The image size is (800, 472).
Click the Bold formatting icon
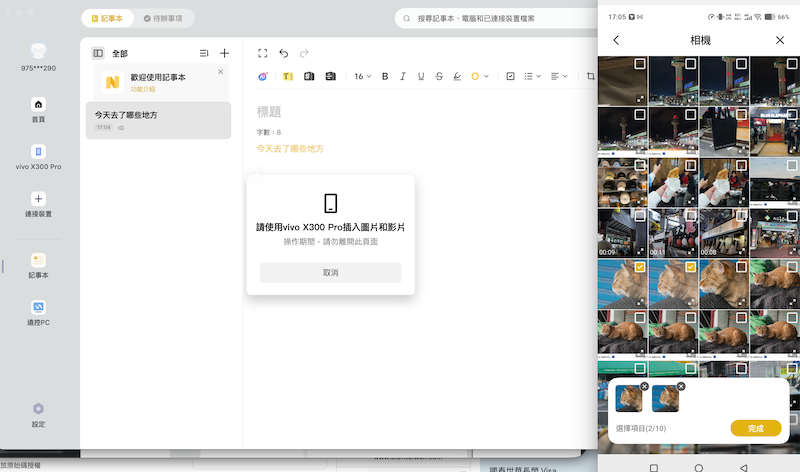(385, 76)
